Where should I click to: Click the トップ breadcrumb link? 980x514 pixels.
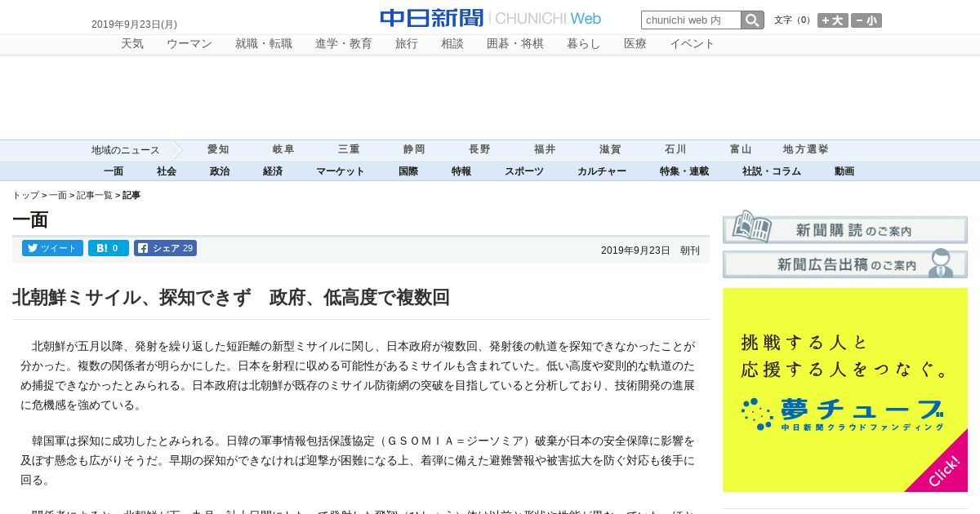(x=25, y=196)
